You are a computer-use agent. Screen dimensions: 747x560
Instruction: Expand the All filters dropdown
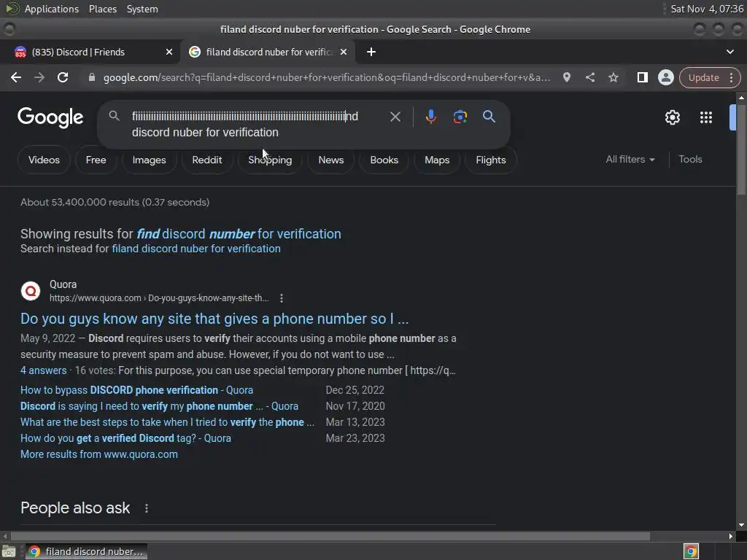click(630, 160)
